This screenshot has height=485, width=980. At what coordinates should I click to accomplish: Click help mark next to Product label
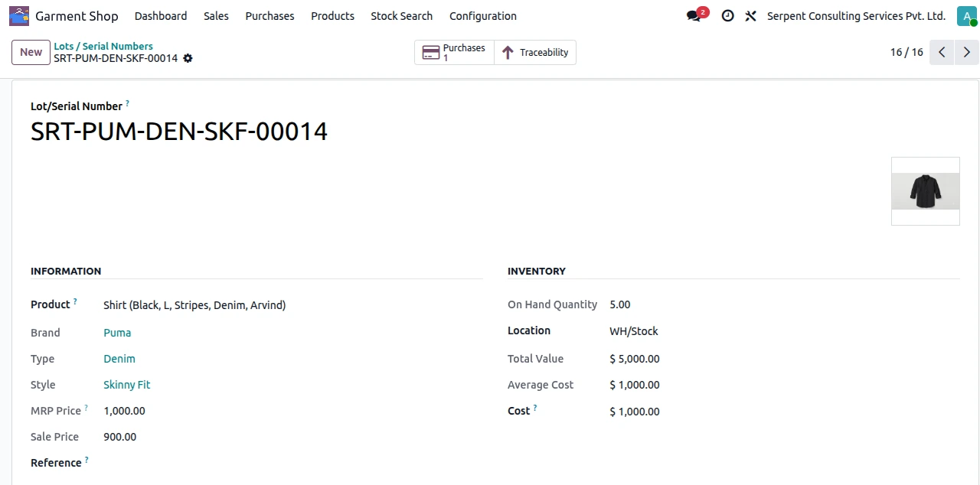[75, 301]
